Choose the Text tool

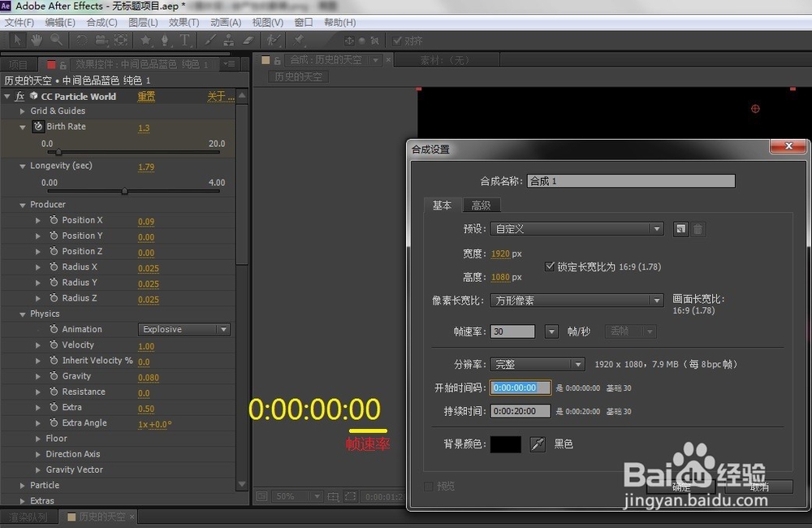185,40
